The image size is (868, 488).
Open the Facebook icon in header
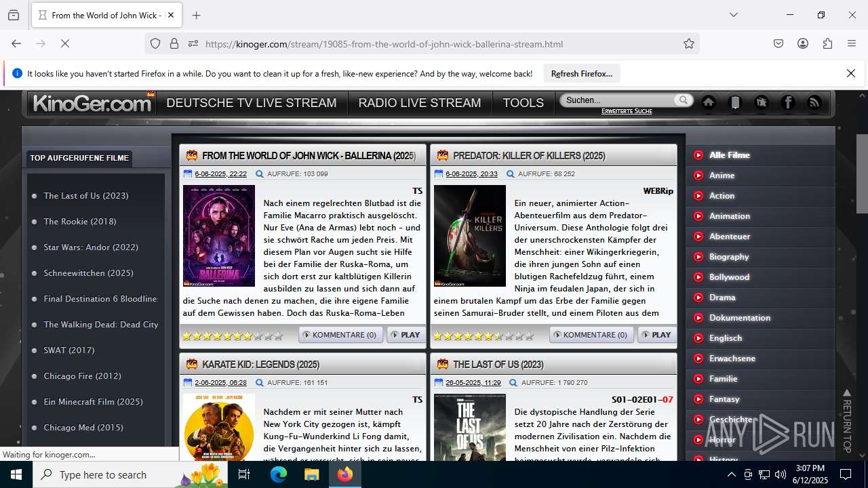coord(788,102)
